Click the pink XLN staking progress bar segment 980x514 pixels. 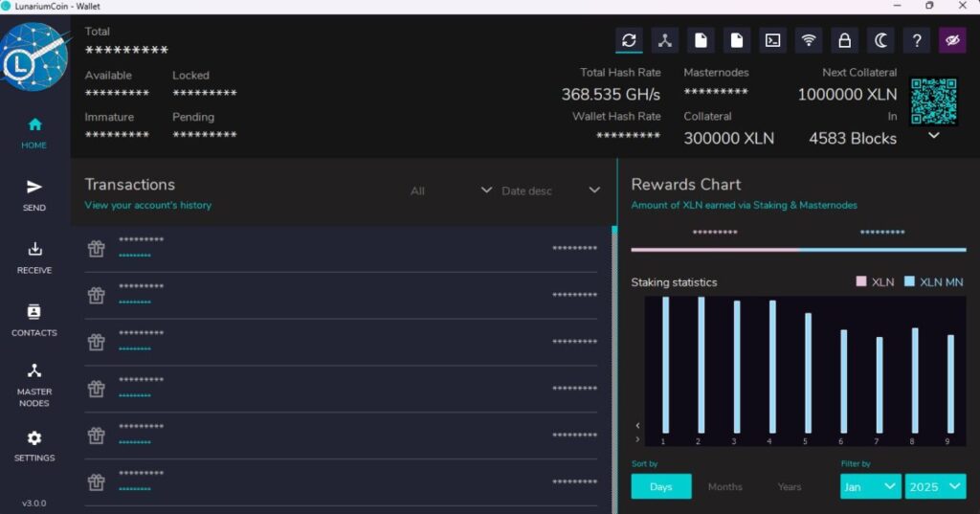click(714, 250)
